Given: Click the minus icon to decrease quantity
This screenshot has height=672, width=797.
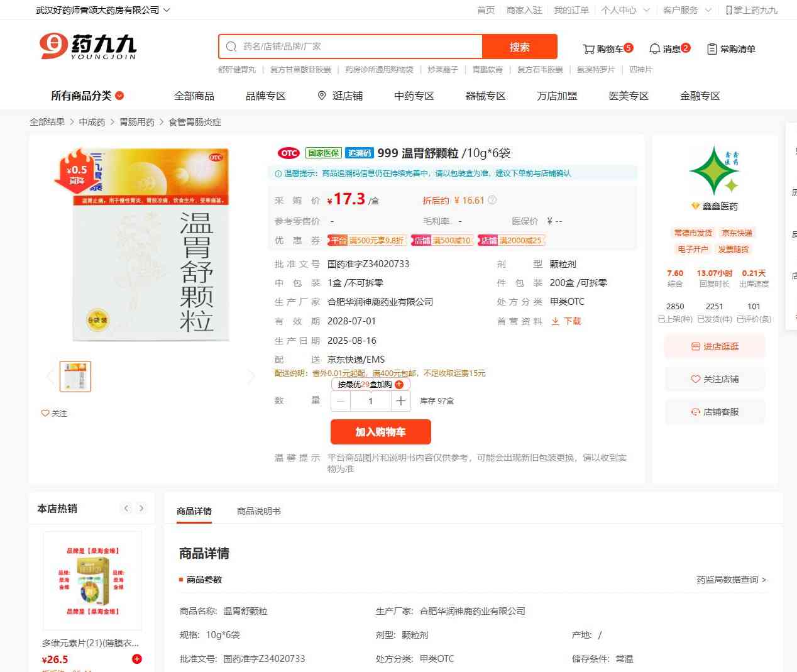Looking at the screenshot, I should [x=341, y=401].
